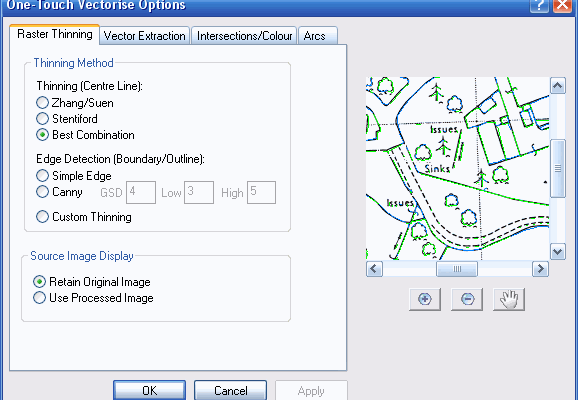Viewport: 578px width, 400px height.
Task: Select Use Processed Image option
Action: click(93, 298)
